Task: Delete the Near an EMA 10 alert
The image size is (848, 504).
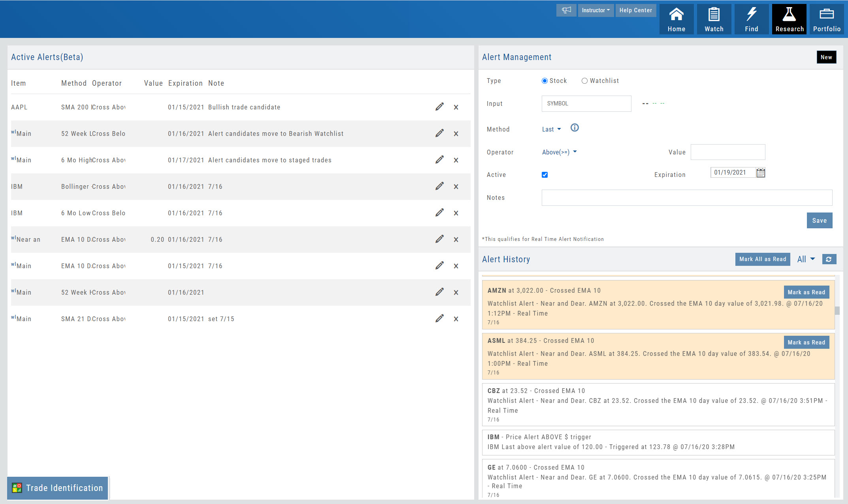Action: pyautogui.click(x=456, y=240)
